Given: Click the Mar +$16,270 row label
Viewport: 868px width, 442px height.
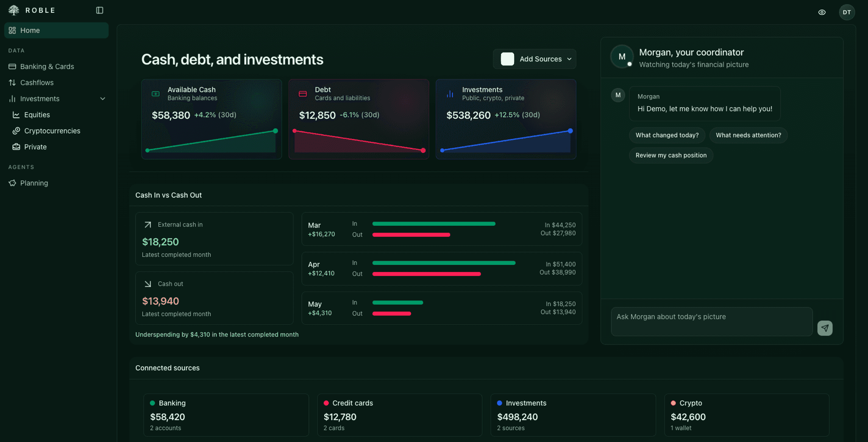Looking at the screenshot, I should (321, 229).
